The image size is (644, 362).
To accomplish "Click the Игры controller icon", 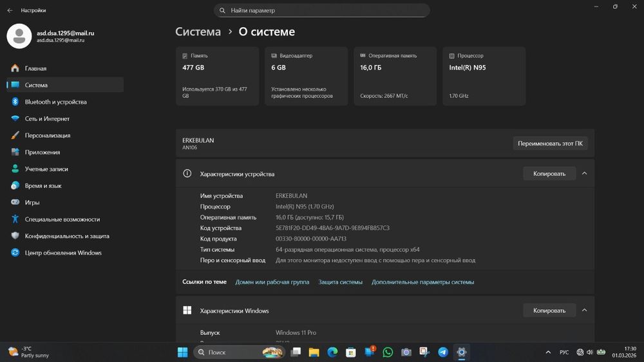I will coord(15,202).
